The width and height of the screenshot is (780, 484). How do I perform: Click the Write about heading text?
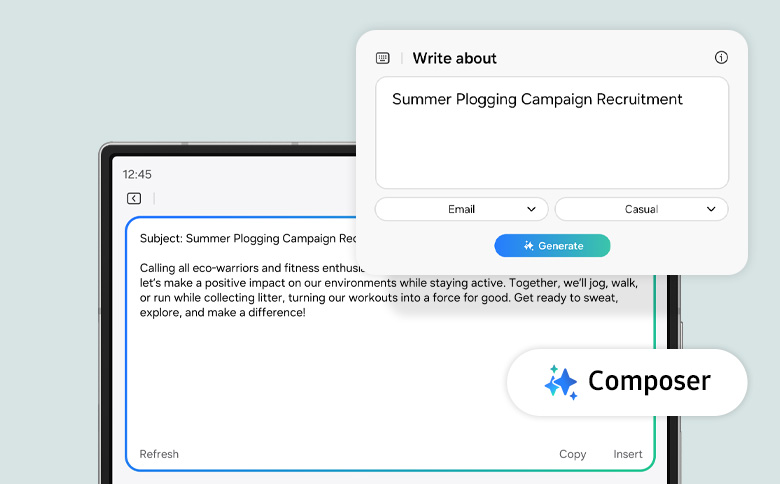tap(454, 58)
